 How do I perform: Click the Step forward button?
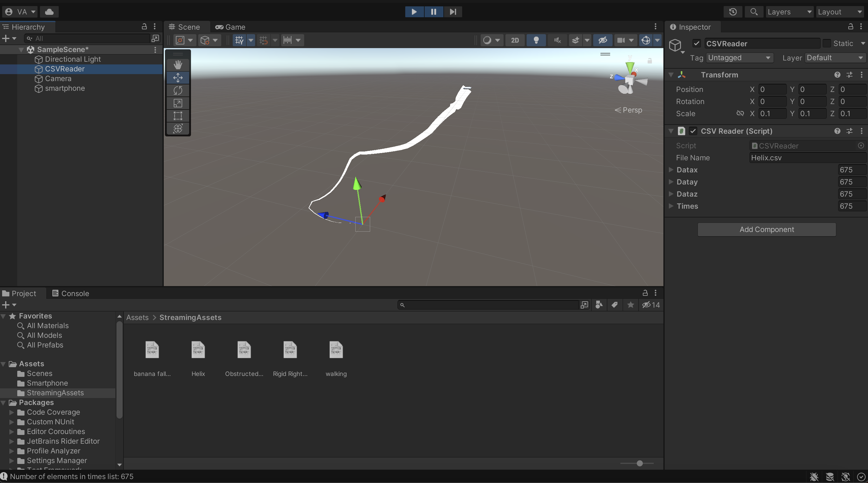point(453,12)
